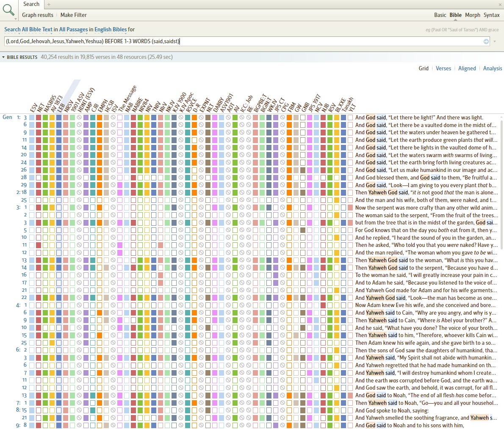
Task: Switch to the Basic search type
Action: click(440, 15)
